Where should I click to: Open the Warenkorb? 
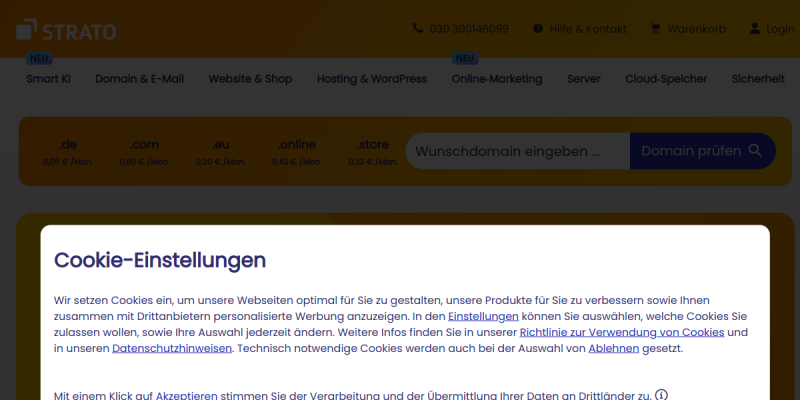(696, 29)
